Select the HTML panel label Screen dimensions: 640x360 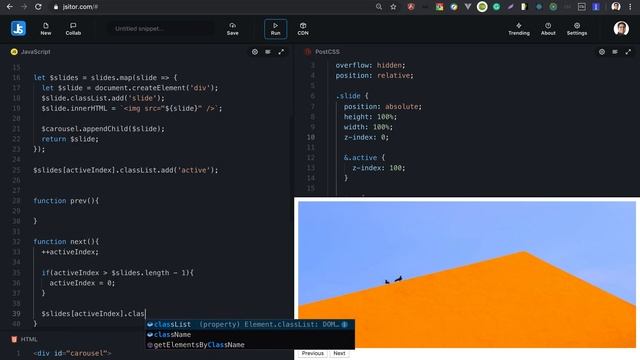[x=29, y=339]
